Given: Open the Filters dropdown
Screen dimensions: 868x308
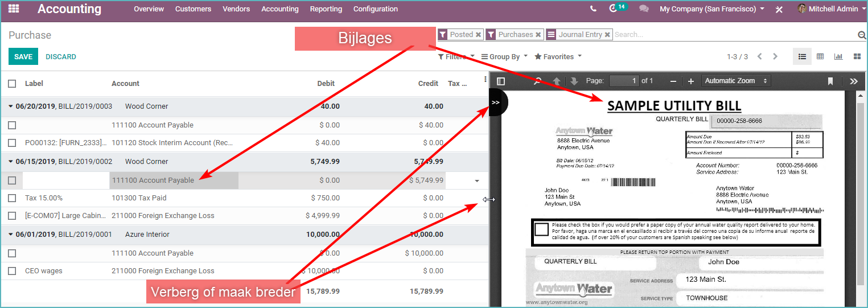Looking at the screenshot, I should point(456,56).
